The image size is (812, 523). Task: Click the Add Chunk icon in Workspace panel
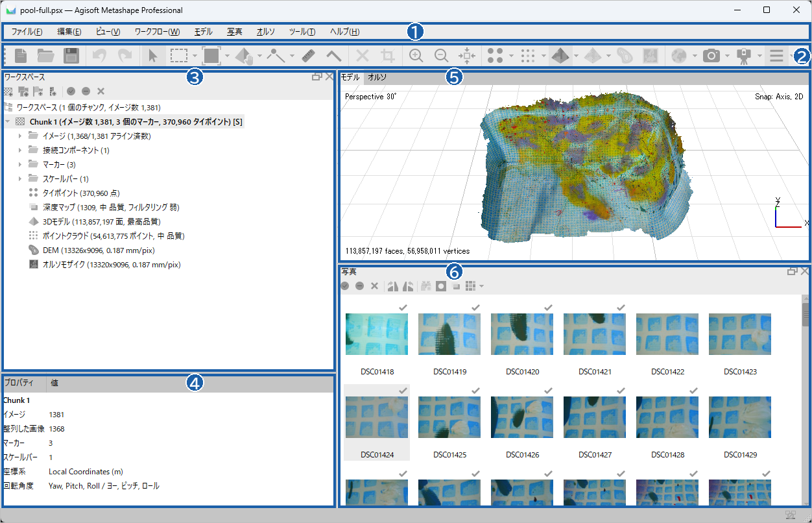pyautogui.click(x=8, y=91)
